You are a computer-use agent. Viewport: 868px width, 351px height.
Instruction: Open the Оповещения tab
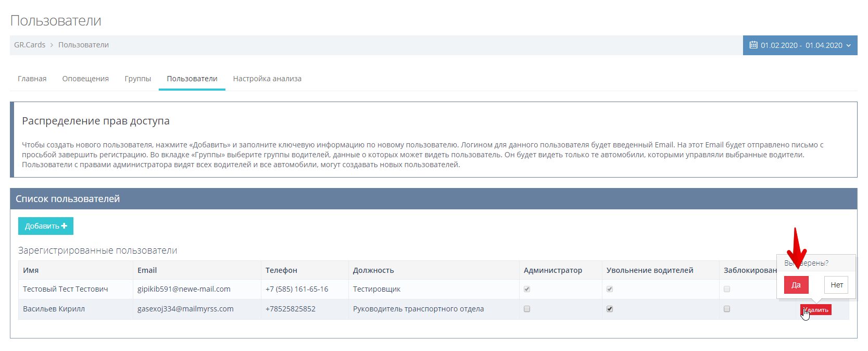85,79
